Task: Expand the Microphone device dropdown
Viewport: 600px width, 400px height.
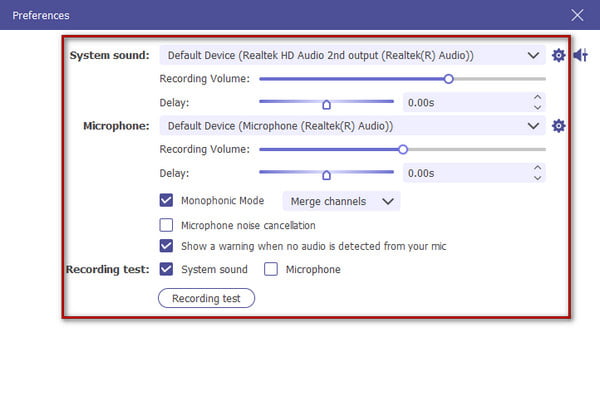Action: [x=352, y=126]
